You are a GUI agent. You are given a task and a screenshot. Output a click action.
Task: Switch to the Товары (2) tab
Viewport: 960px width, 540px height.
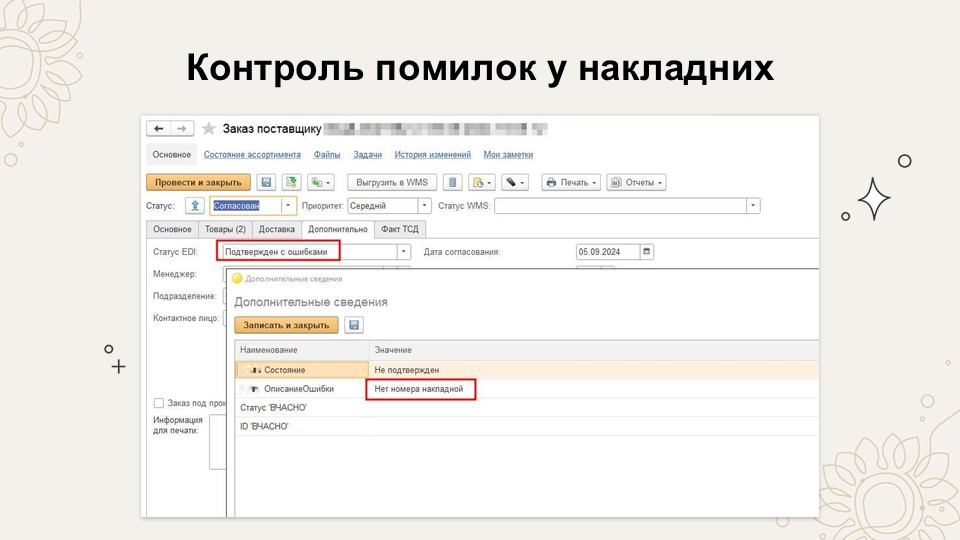225,229
